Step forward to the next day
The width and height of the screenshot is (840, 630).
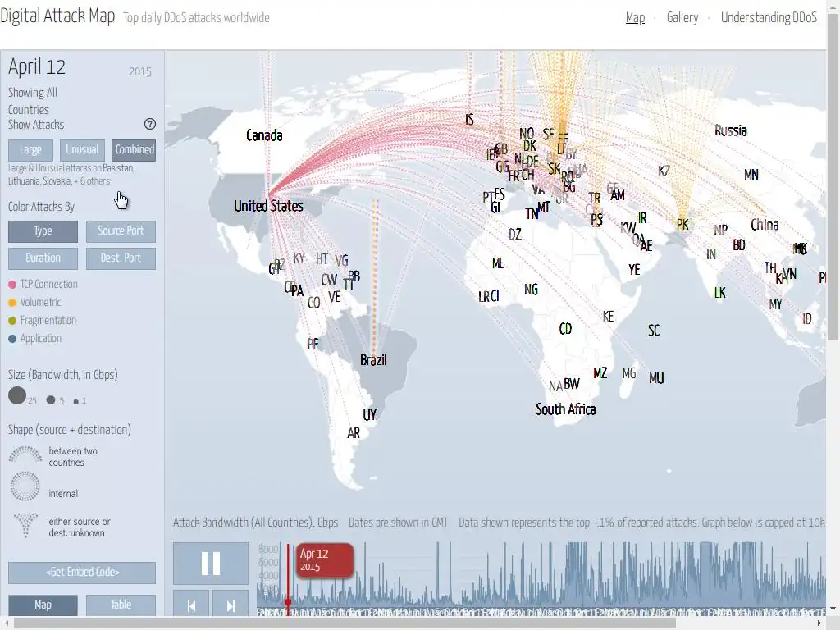click(x=231, y=605)
